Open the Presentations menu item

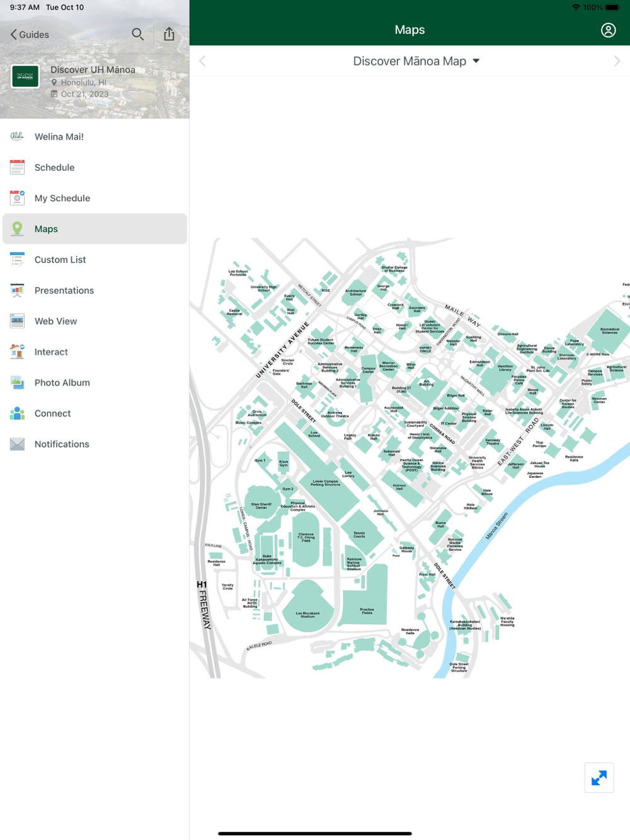click(94, 290)
